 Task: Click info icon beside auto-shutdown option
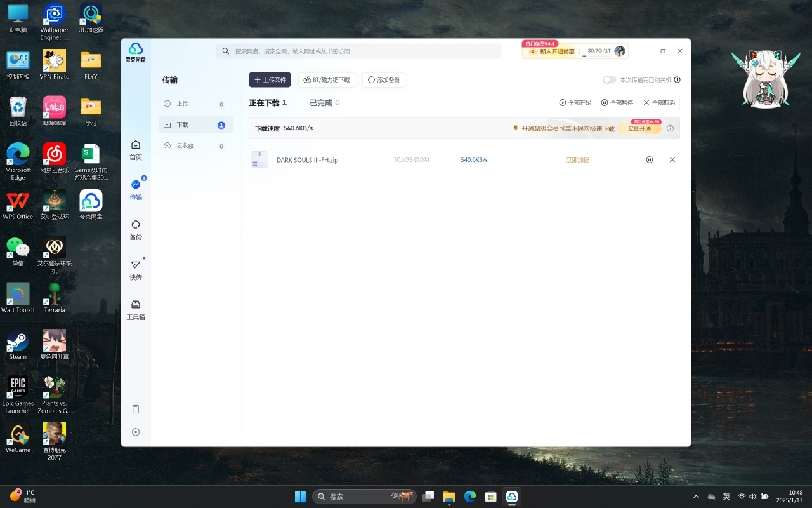(677, 80)
